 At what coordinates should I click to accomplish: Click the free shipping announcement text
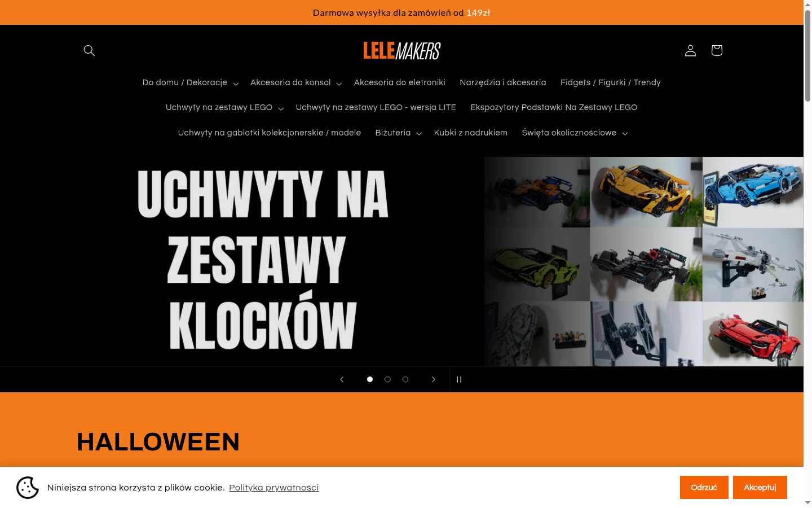[401, 12]
